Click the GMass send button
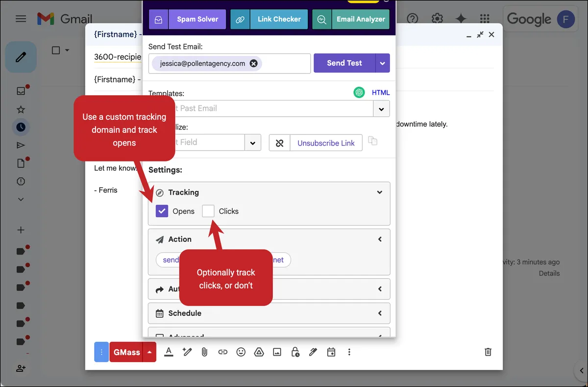 click(126, 352)
